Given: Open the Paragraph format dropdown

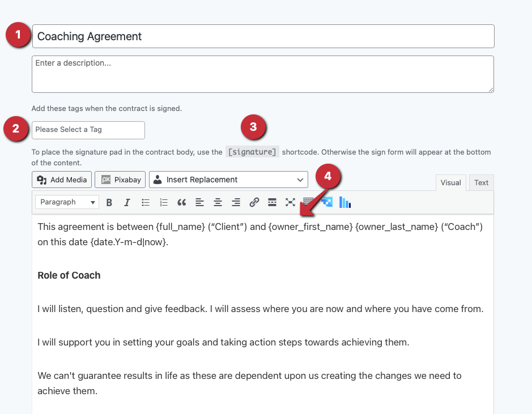Looking at the screenshot, I should 67,202.
